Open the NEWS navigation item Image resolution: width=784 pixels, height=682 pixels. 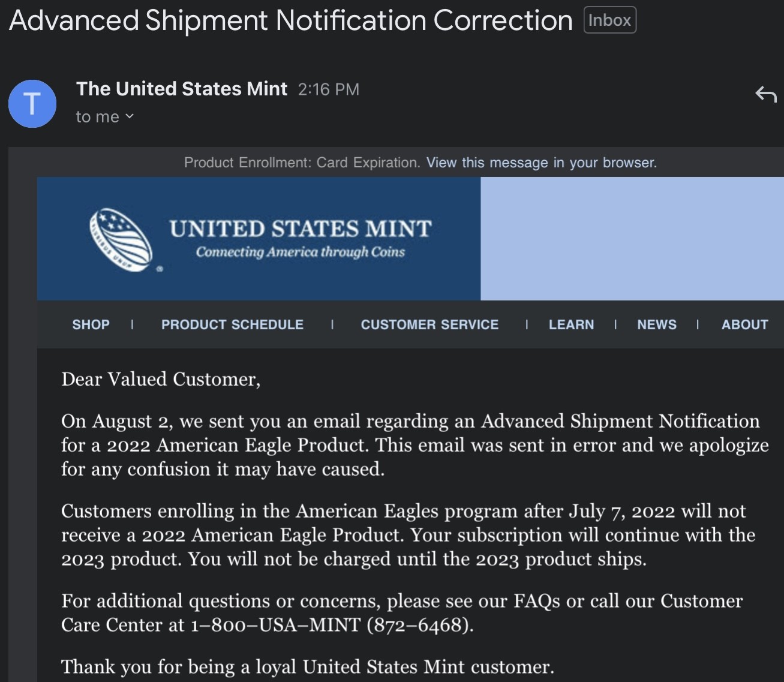(x=657, y=325)
